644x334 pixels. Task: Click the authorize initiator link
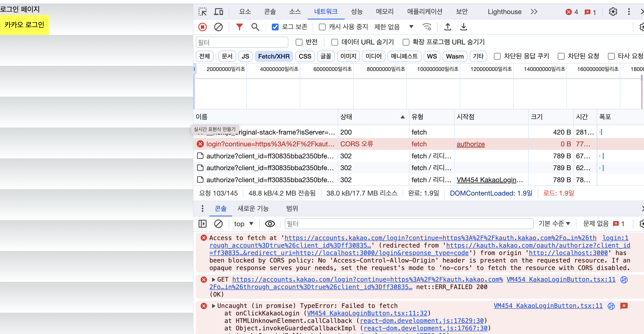coord(471,144)
